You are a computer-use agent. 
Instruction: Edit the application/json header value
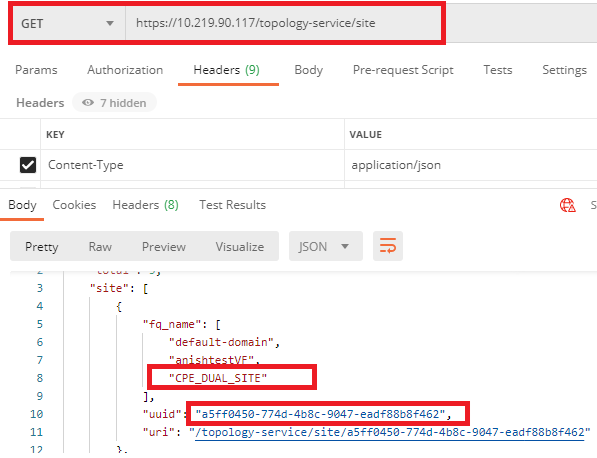(x=396, y=165)
